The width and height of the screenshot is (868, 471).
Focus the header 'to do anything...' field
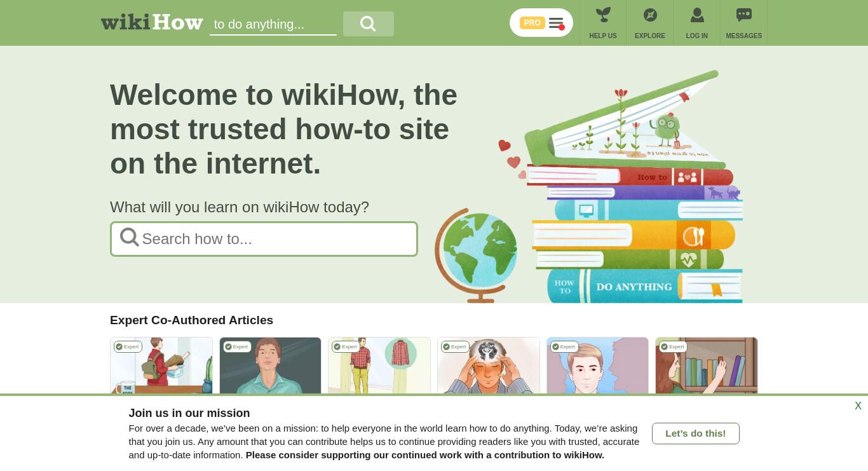pos(273,24)
